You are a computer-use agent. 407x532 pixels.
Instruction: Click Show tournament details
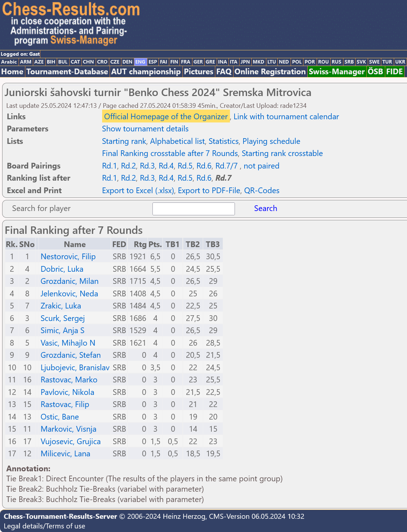point(145,129)
